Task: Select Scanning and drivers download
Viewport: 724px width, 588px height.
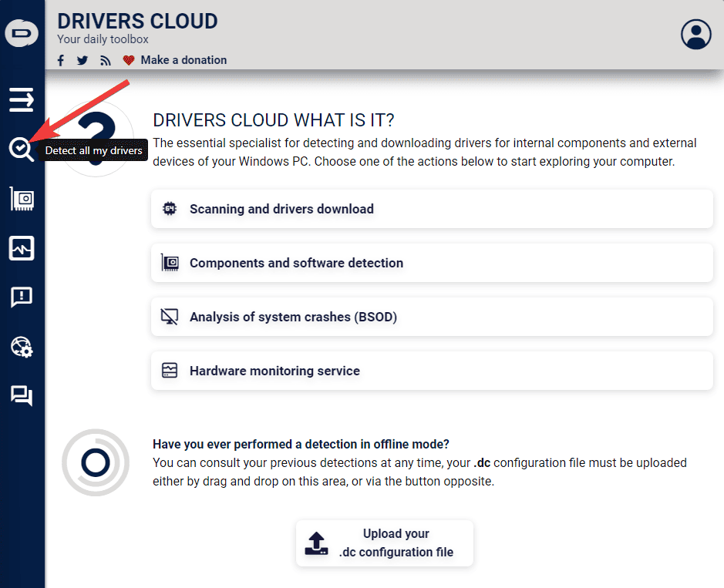Action: (433, 209)
